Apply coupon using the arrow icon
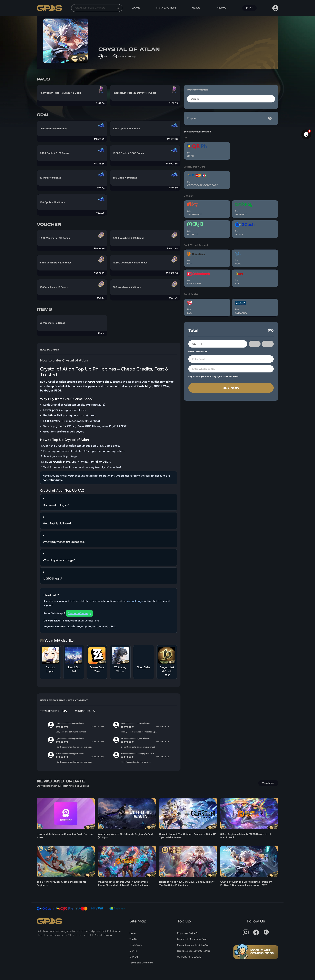 pyautogui.click(x=270, y=118)
